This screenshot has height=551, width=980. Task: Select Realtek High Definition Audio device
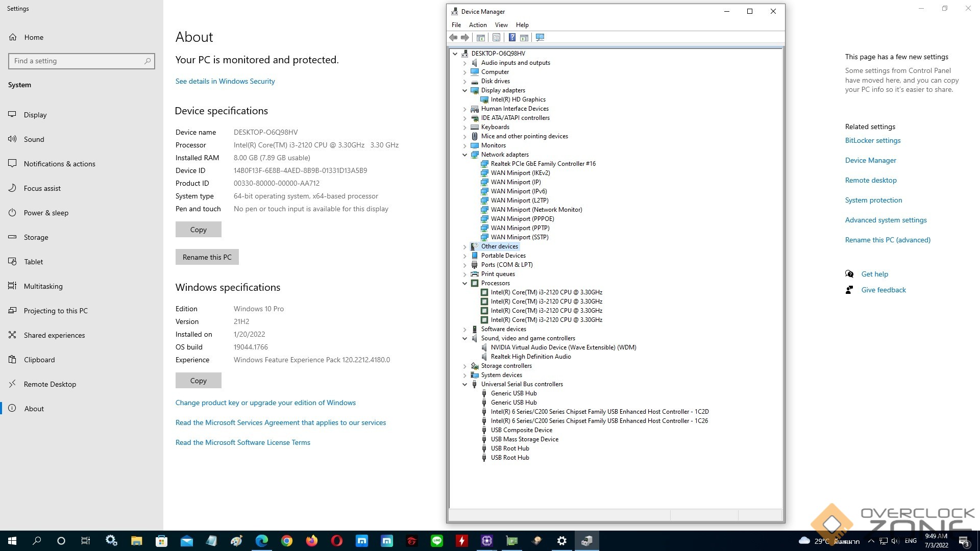click(530, 357)
